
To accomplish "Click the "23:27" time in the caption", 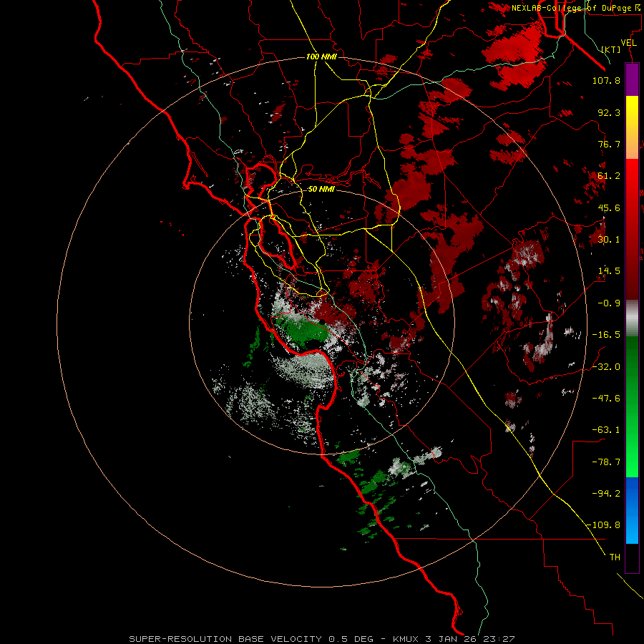I will tap(499, 639).
